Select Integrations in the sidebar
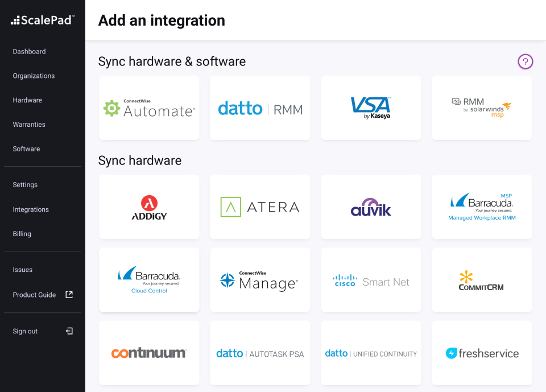The image size is (546, 392). pyautogui.click(x=31, y=209)
